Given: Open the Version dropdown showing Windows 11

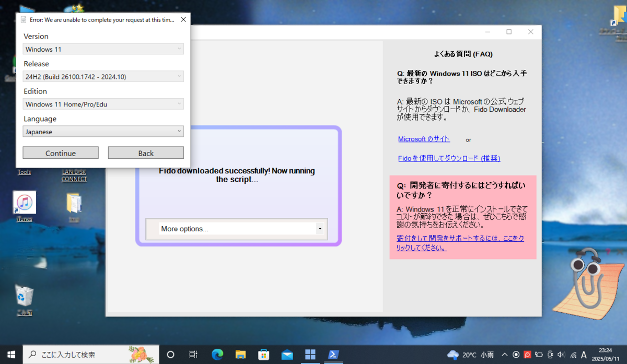Looking at the screenshot, I should coord(103,49).
